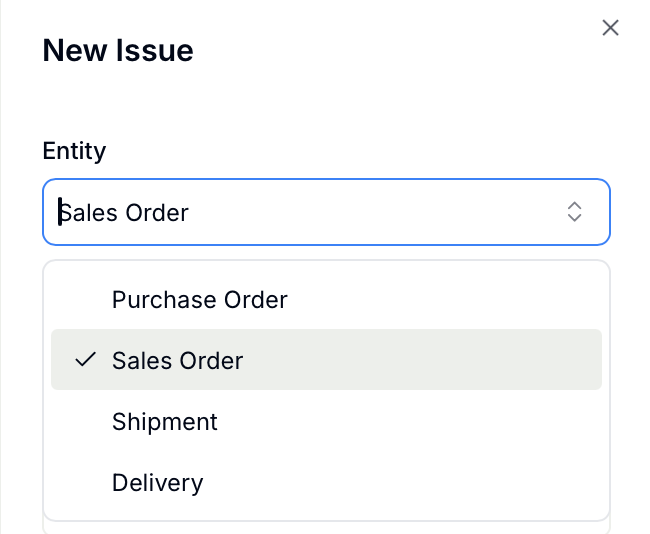Focus the Entity text input field
The height and width of the screenshot is (534, 650).
(326, 212)
